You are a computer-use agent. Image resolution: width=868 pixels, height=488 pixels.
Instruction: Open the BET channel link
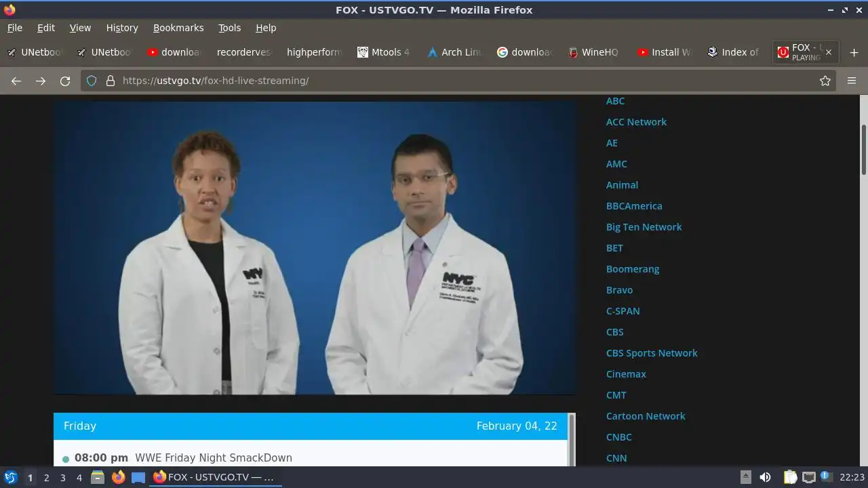click(614, 248)
